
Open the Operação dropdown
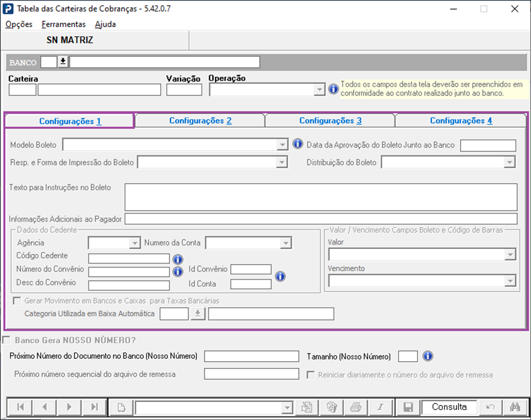[x=319, y=90]
